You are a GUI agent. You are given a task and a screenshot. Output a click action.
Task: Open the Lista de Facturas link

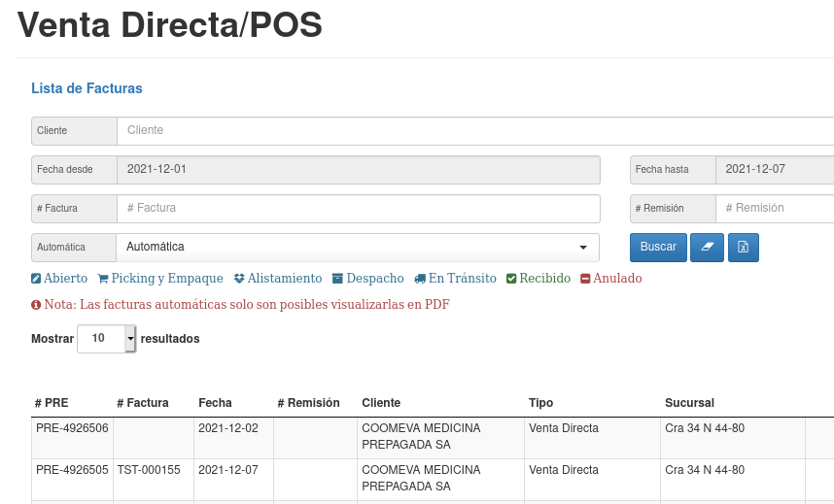click(x=87, y=88)
